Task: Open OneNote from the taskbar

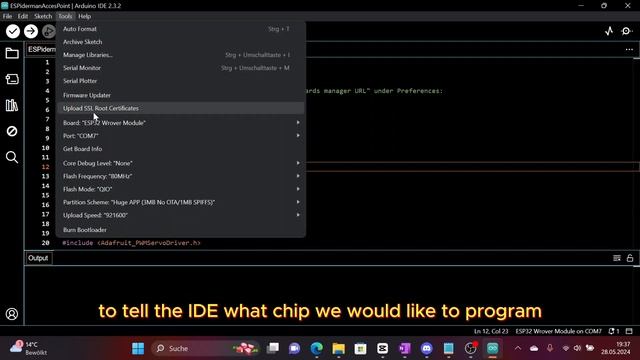Action: [404, 348]
